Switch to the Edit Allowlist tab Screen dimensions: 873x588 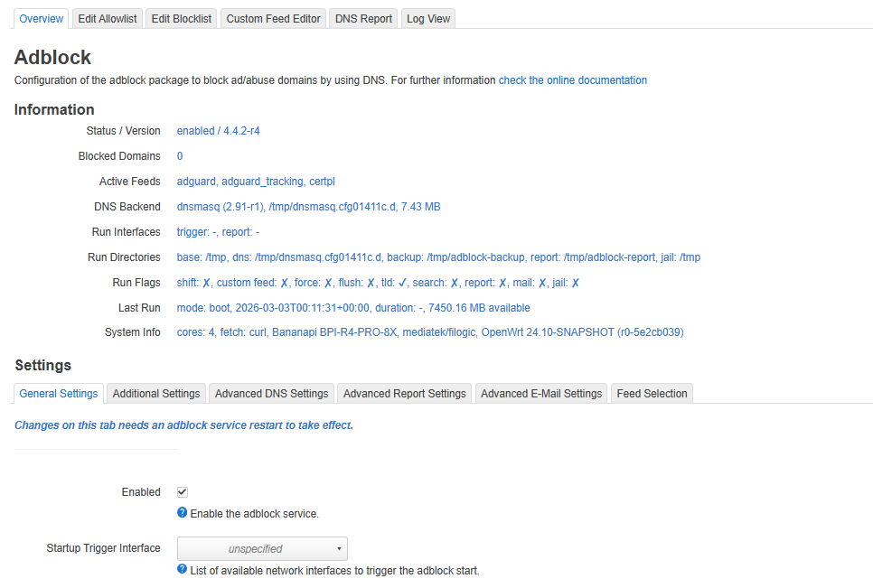pos(107,19)
